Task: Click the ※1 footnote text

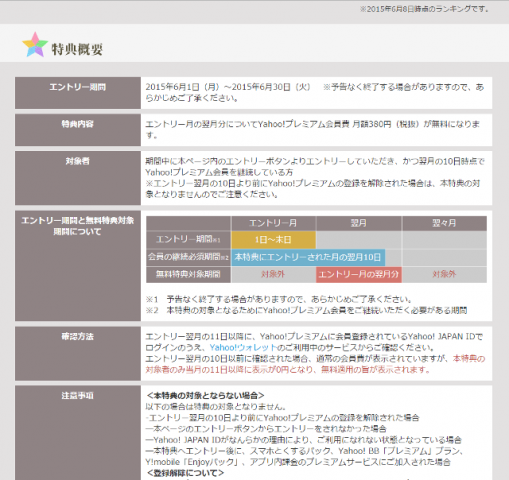Action: (x=279, y=299)
